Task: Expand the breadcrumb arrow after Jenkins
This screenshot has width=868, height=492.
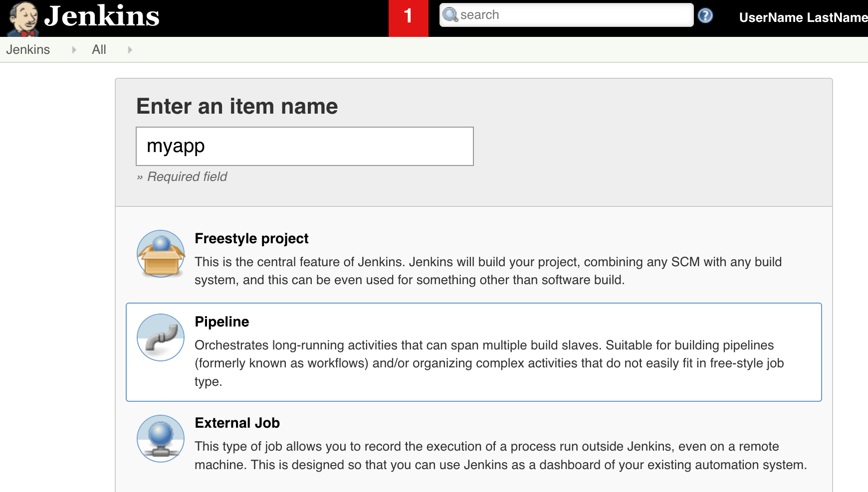Action: click(x=73, y=49)
